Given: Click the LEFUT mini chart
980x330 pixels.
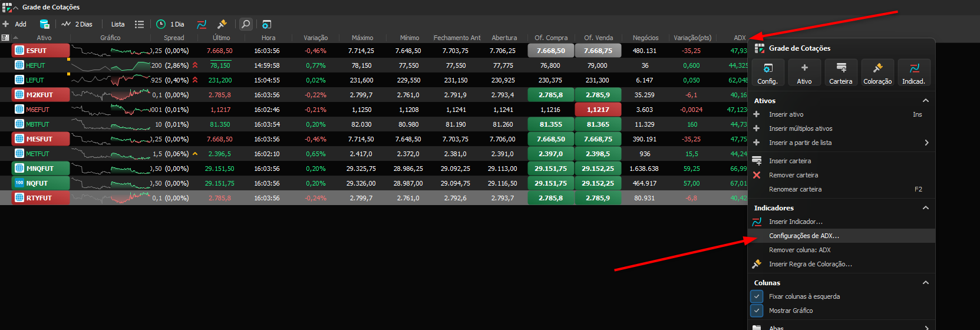Looking at the screenshot, I should (x=111, y=80).
